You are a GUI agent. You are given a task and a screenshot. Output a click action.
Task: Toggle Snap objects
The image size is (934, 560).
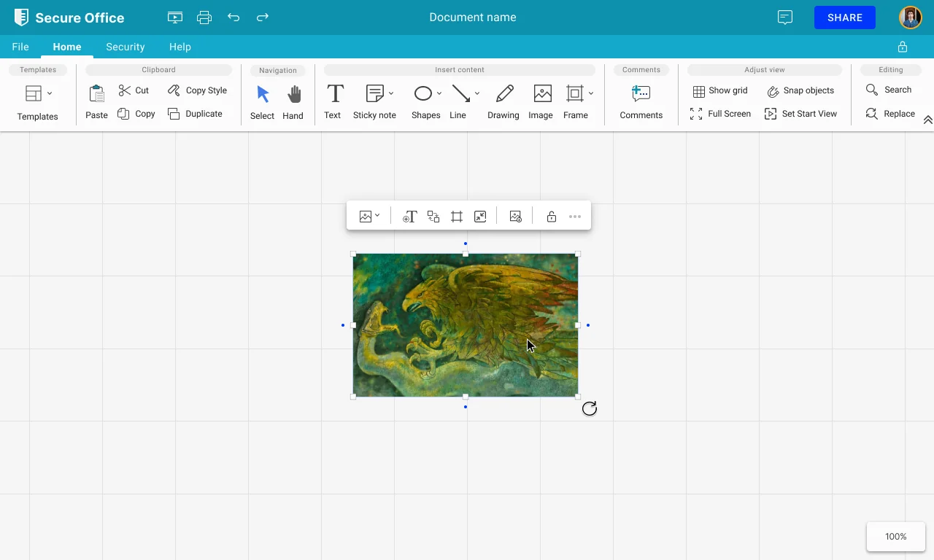coord(800,90)
